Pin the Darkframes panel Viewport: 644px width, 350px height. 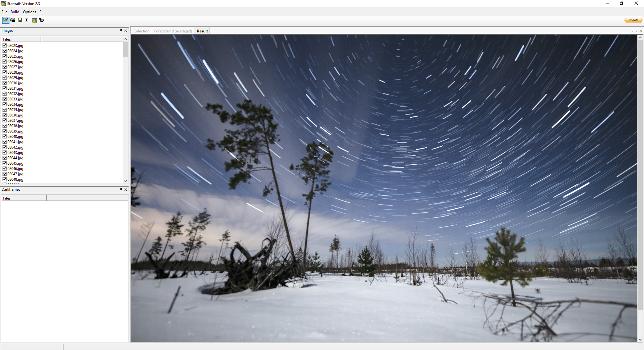(121, 189)
